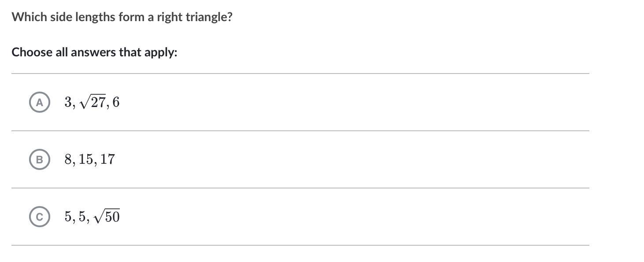Tick the circle labeled C
Image resolution: width=644 pixels, height=262 pixels.
(x=39, y=217)
